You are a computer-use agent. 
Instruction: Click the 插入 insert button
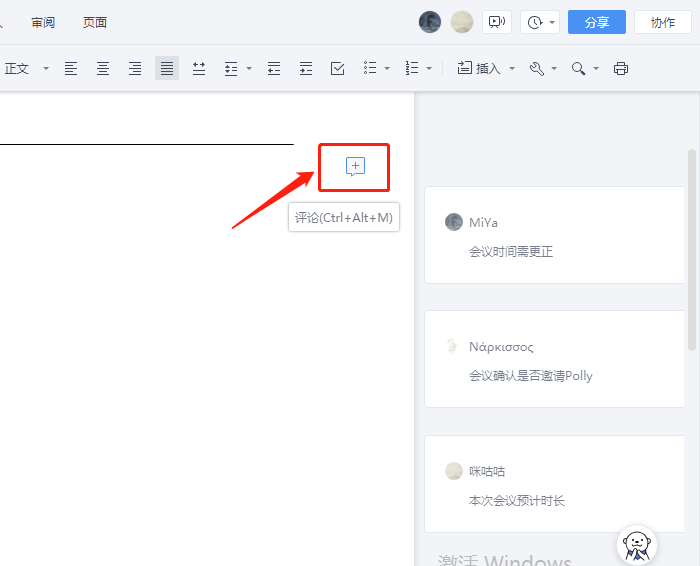[479, 68]
